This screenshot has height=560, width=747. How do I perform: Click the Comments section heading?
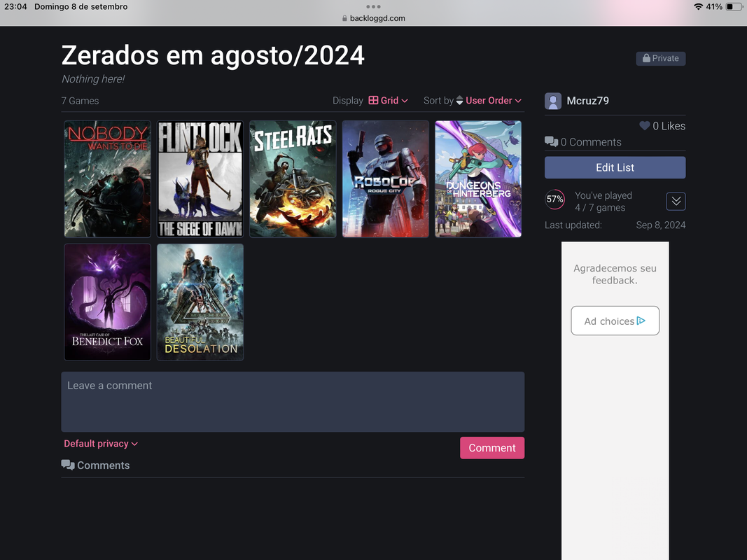[104, 465]
